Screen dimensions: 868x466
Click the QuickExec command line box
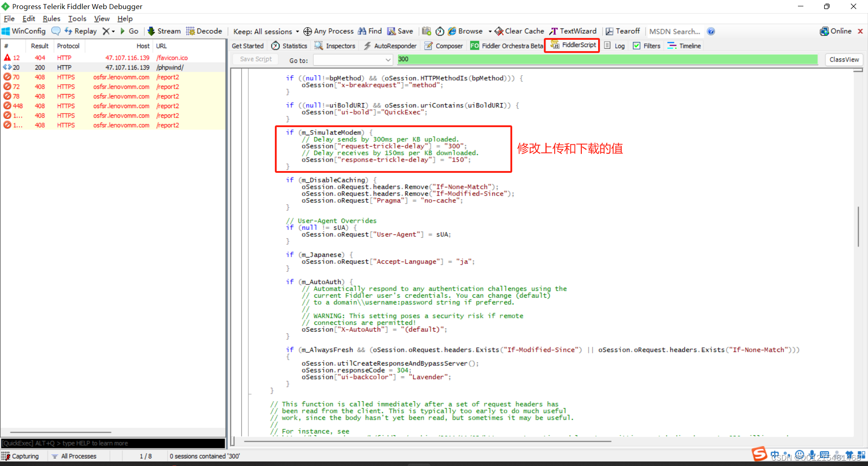click(x=113, y=443)
